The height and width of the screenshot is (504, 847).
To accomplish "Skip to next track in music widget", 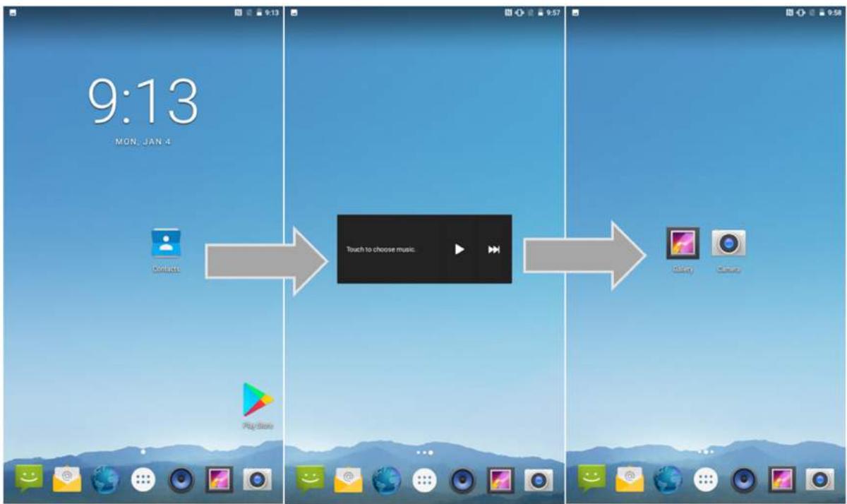I will tap(494, 249).
